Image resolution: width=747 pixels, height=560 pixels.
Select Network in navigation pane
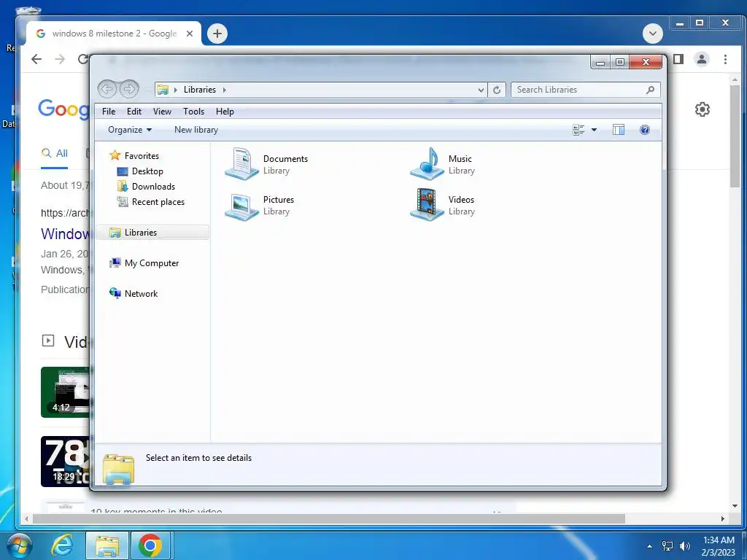[141, 293]
